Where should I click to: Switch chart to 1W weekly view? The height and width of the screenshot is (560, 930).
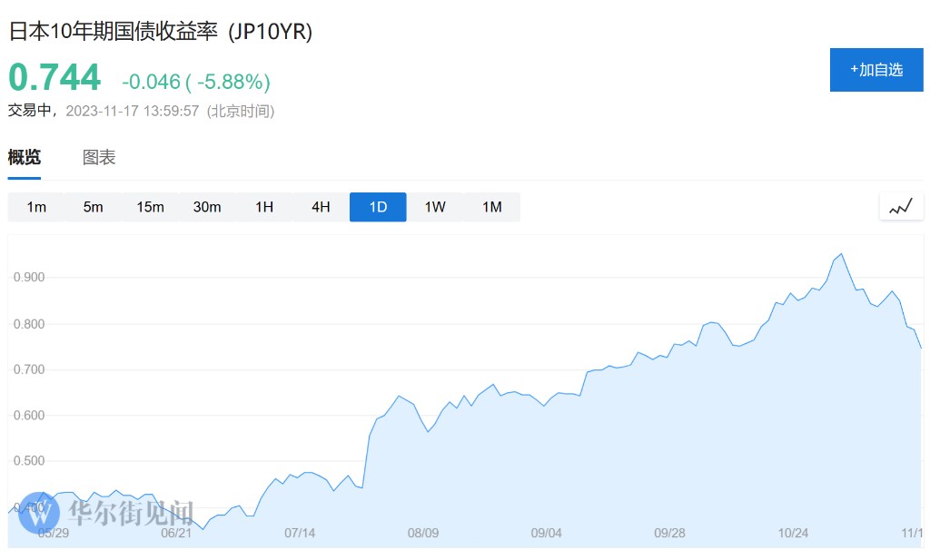pyautogui.click(x=435, y=207)
